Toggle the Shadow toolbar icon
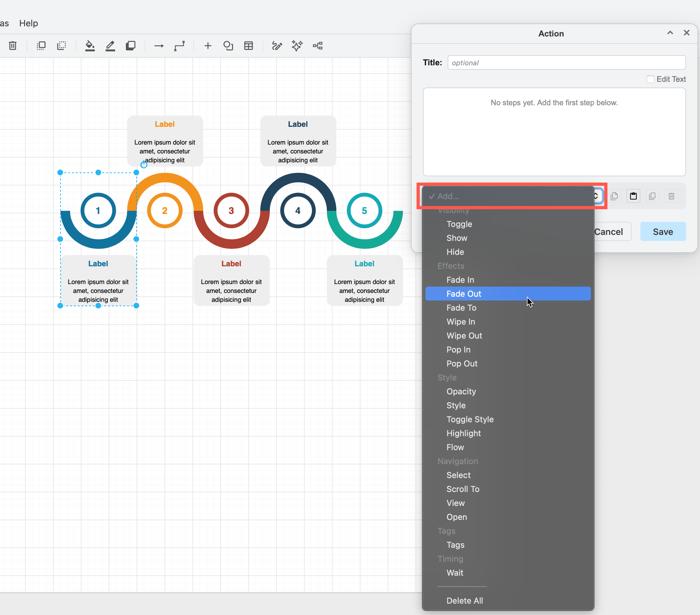 pos(131,46)
